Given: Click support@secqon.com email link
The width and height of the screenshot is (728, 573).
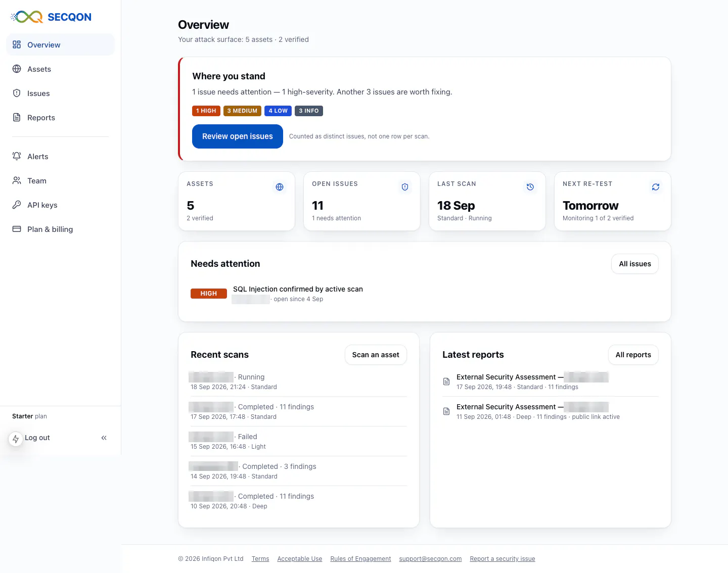Looking at the screenshot, I should tap(430, 559).
